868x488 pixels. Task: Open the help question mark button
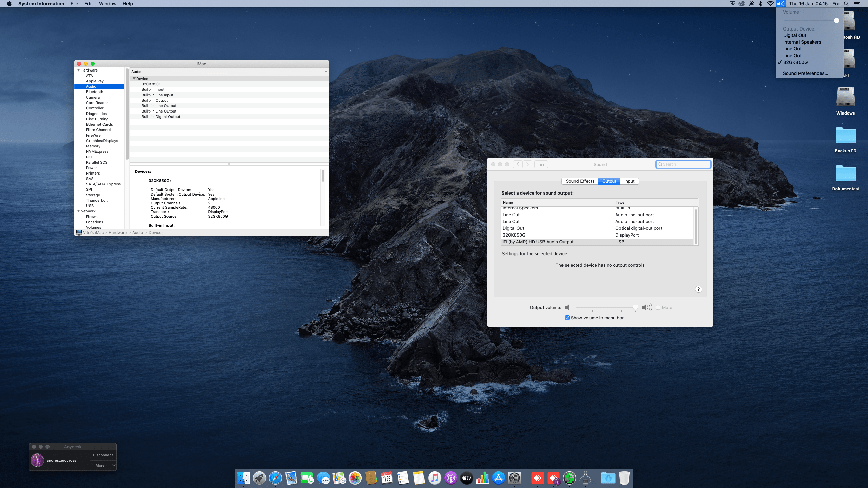[698, 289]
